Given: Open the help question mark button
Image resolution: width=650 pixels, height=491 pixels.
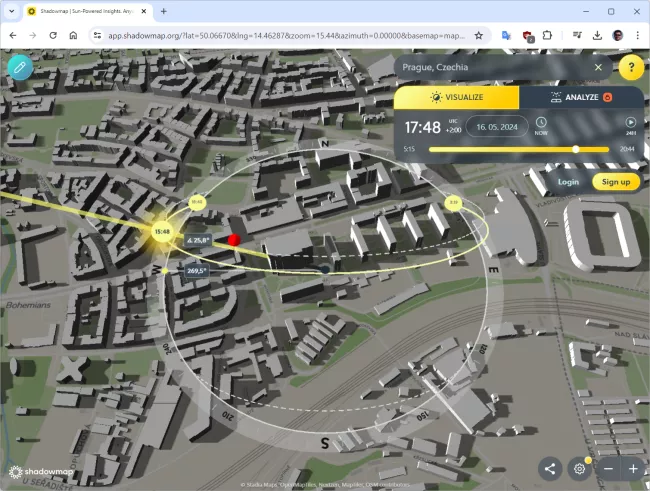Looking at the screenshot, I should 630,67.
